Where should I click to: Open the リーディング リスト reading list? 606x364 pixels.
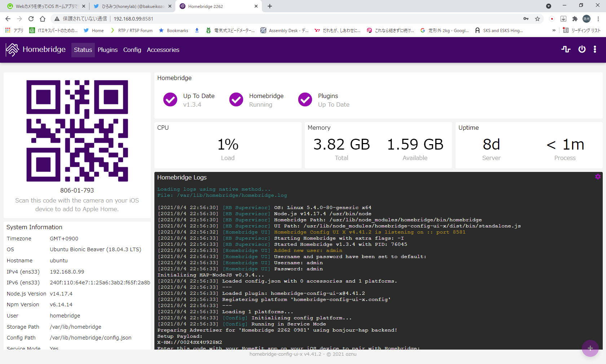(582, 31)
